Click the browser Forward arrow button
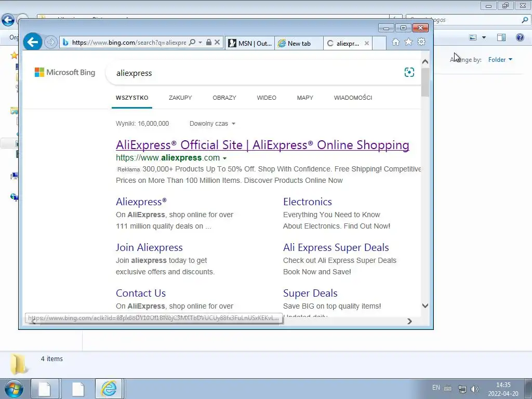The height and width of the screenshot is (399, 532). pyautogui.click(x=51, y=43)
